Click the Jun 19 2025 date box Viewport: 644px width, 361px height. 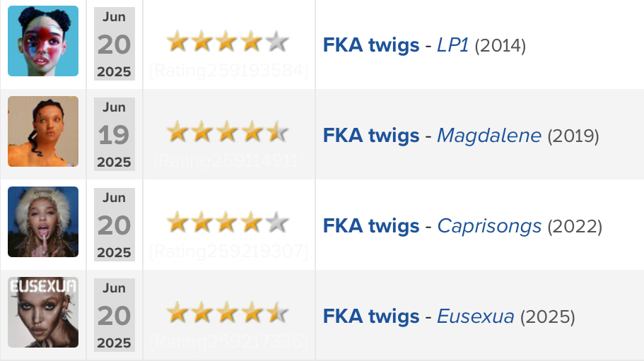115,134
